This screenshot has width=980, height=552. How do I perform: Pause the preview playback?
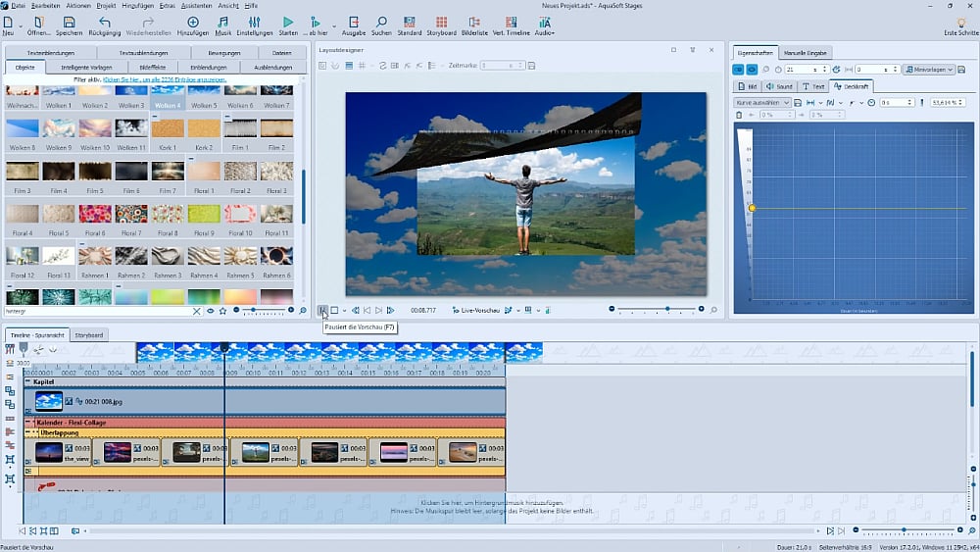tap(322, 311)
